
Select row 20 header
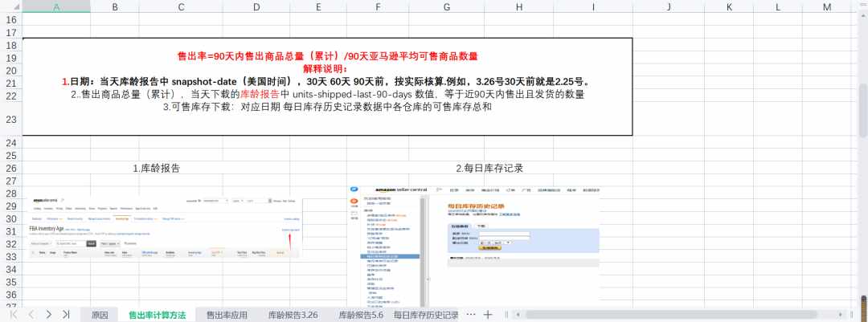(x=11, y=71)
